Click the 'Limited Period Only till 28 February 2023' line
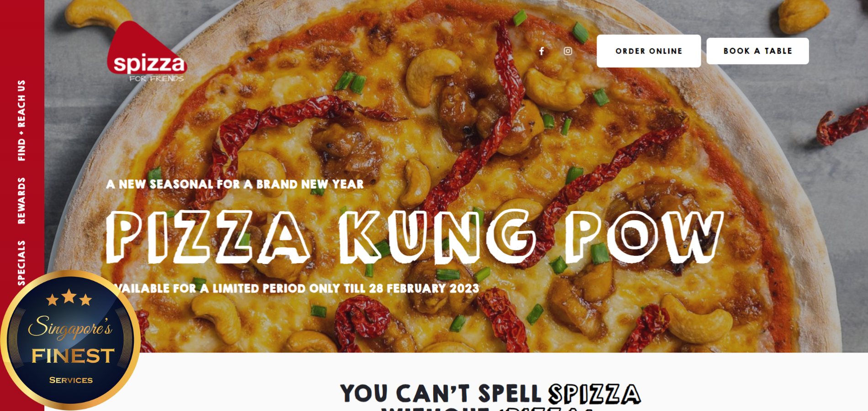The image size is (868, 411). (x=296, y=289)
